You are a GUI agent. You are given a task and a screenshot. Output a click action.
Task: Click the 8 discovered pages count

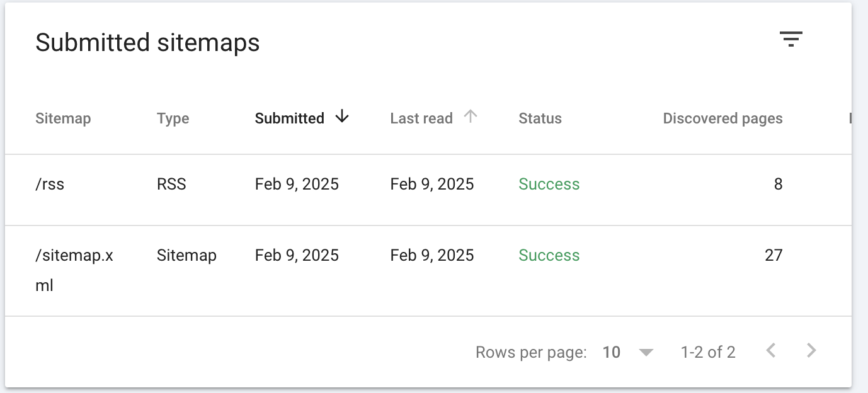[778, 184]
